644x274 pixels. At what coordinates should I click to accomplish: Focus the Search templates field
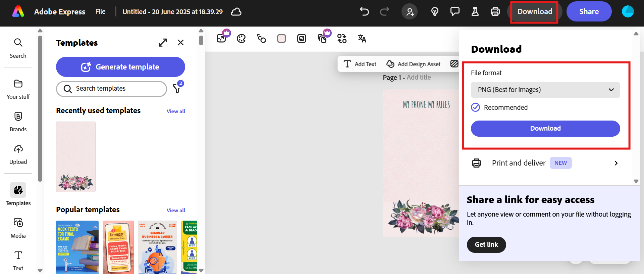coord(111,89)
